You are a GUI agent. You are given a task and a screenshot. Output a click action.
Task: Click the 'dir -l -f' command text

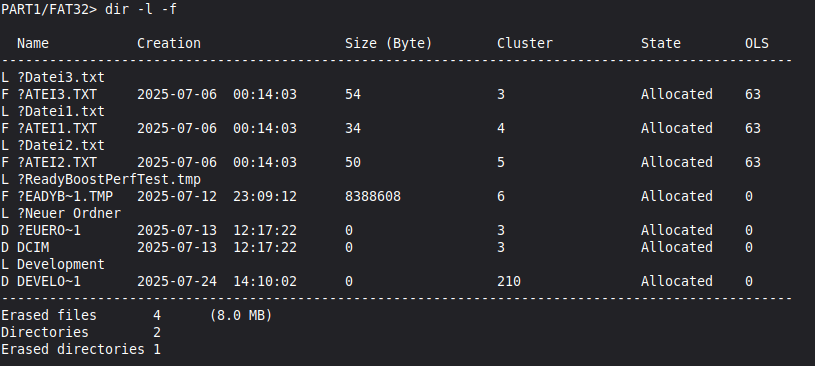click(x=141, y=9)
